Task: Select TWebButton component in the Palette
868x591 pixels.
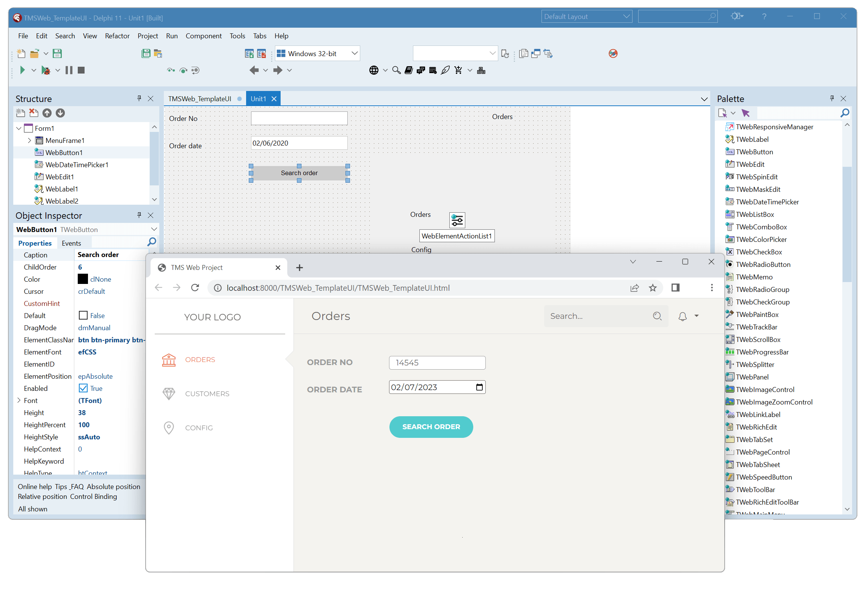Action: coord(754,152)
